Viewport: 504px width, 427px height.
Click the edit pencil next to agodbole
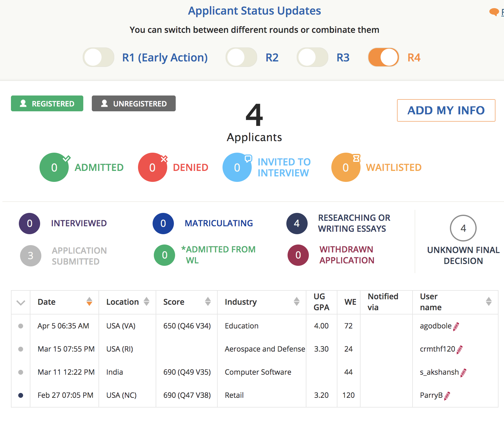456,327
